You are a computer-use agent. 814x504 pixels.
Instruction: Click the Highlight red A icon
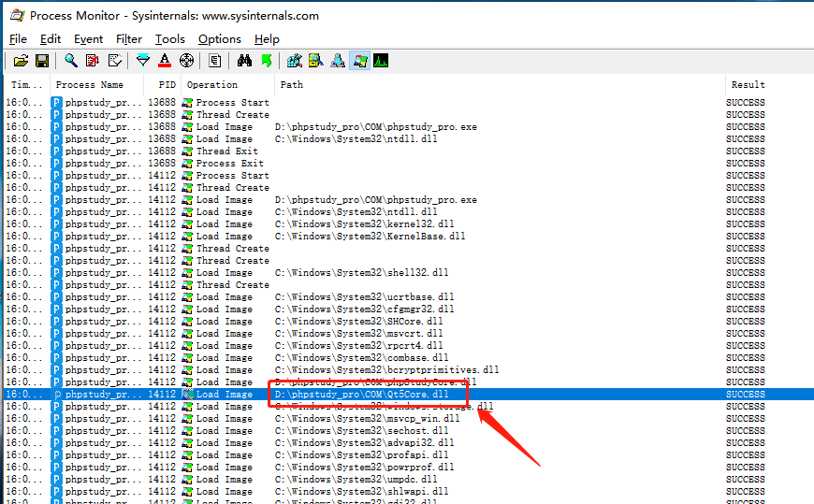pyautogui.click(x=165, y=62)
